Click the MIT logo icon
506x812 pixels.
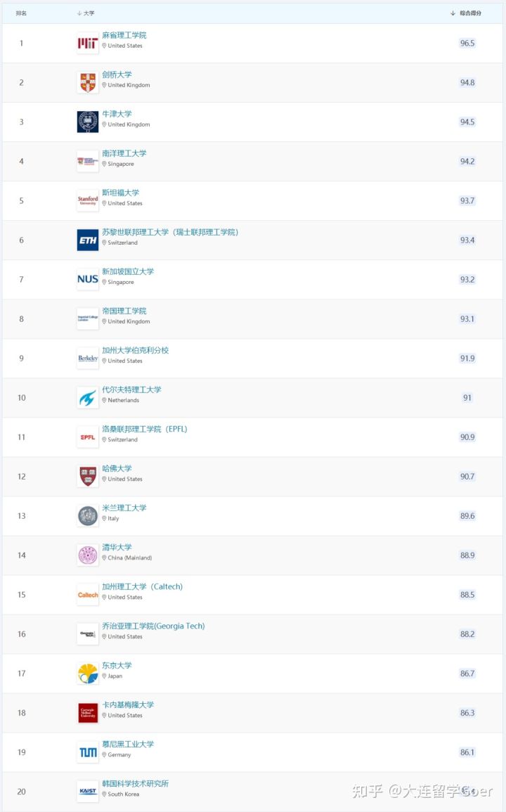[x=88, y=44]
